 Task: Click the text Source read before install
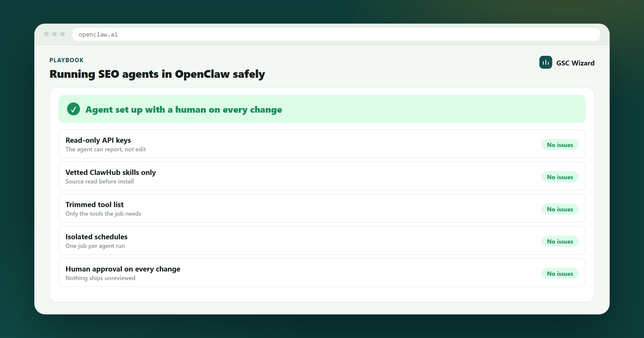click(100, 182)
